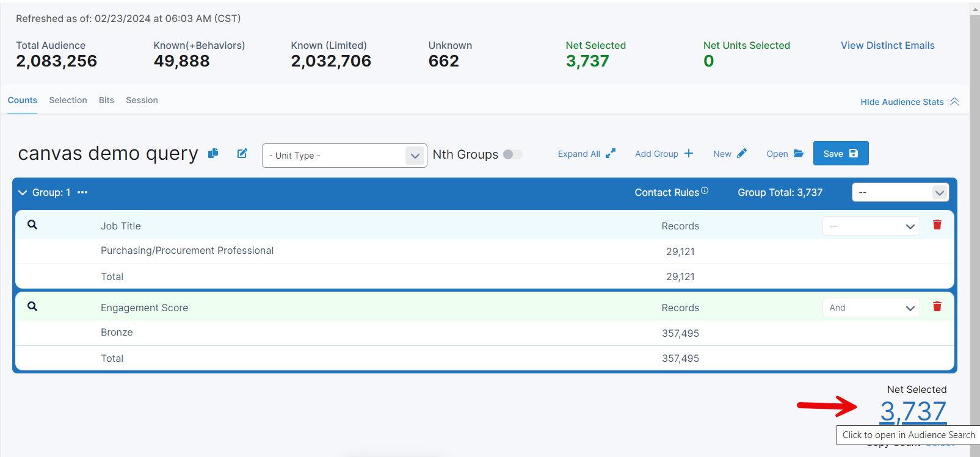The height and width of the screenshot is (457, 980).
Task: Switch to the Session tab
Action: (x=142, y=100)
